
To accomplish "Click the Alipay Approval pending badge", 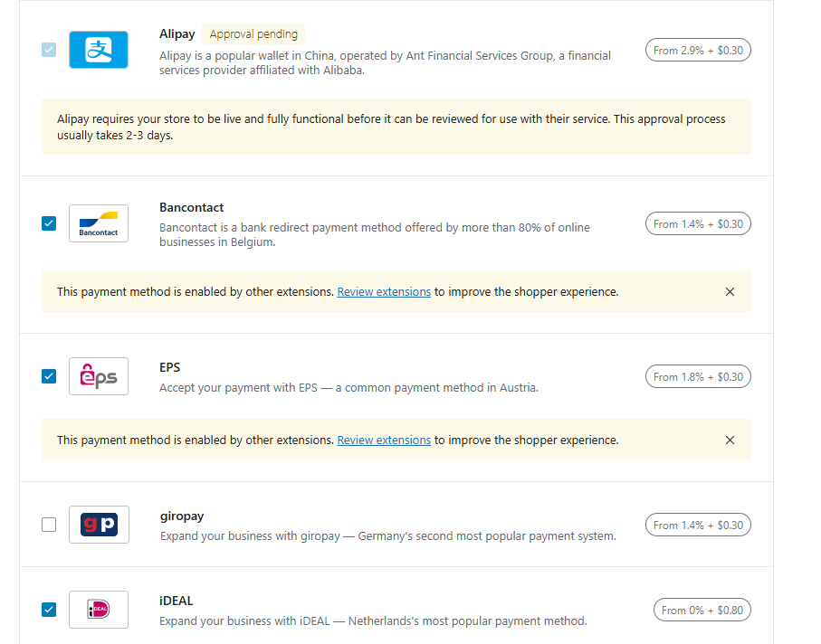I will (253, 34).
